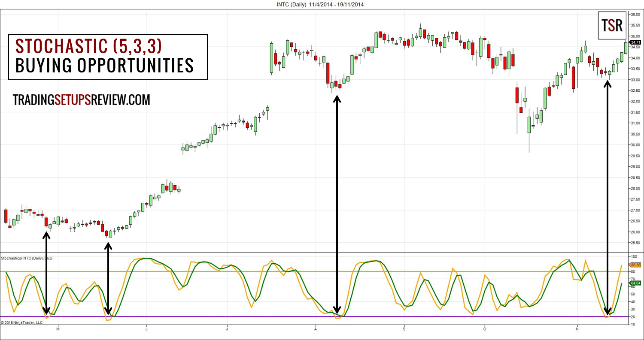The width and height of the screenshot is (644, 340).
Task: Select the 'S' September marker on time axis
Action: [404, 329]
